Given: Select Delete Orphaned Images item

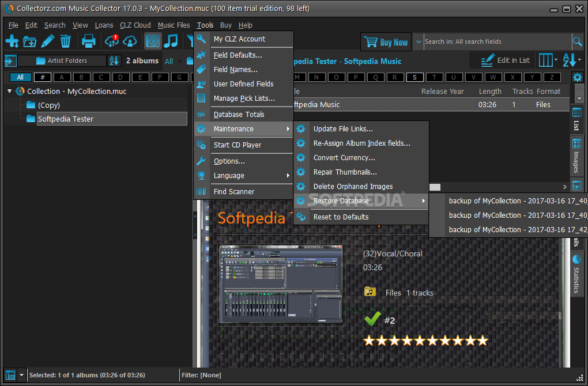Looking at the screenshot, I should 361,186.
